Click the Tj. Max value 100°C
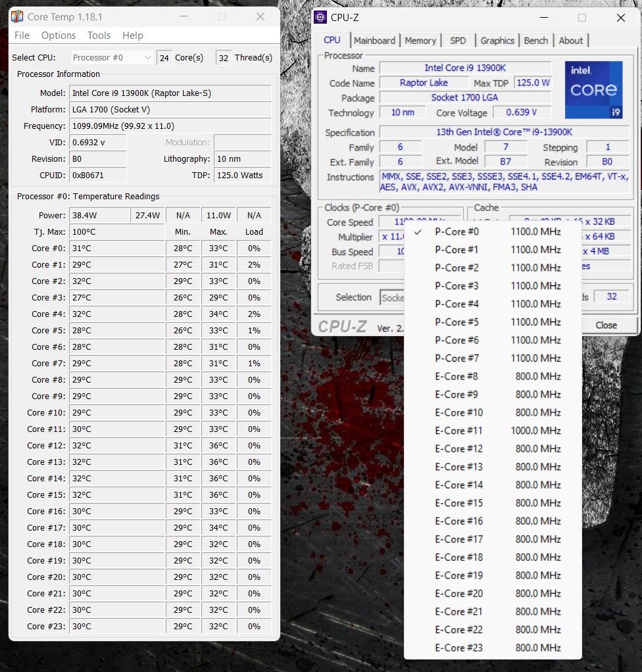Screen dimensions: 642x672 [x=116, y=232]
